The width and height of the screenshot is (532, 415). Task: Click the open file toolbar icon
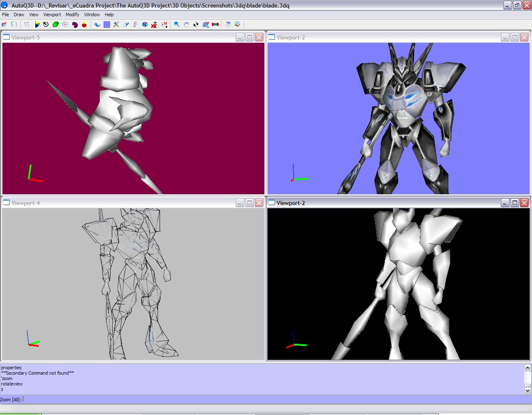(4, 25)
